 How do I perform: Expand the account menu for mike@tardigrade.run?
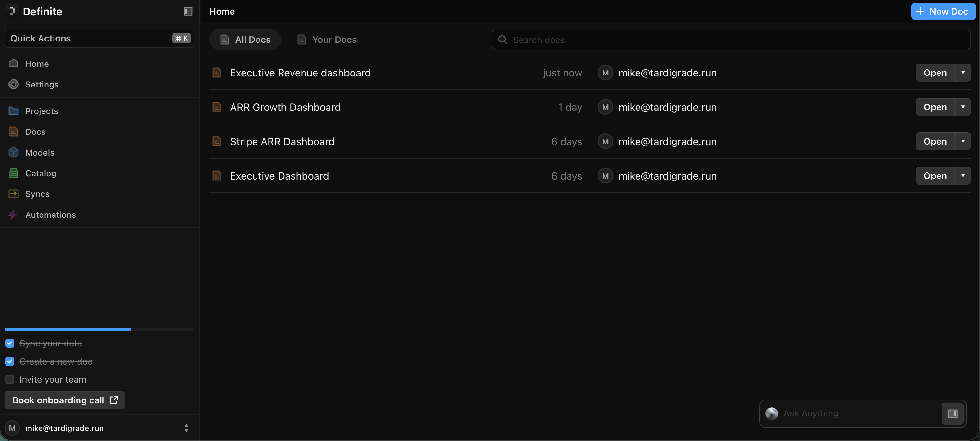click(x=186, y=428)
